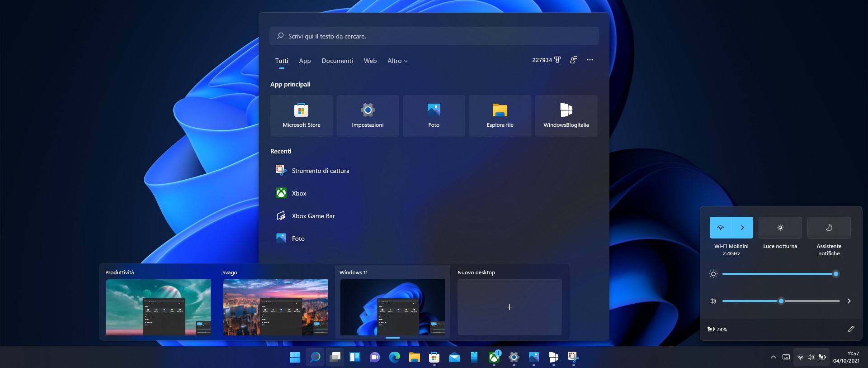Click the battery 74% indicator in quick settings
Screen dimensions: 868x368
[717, 329]
